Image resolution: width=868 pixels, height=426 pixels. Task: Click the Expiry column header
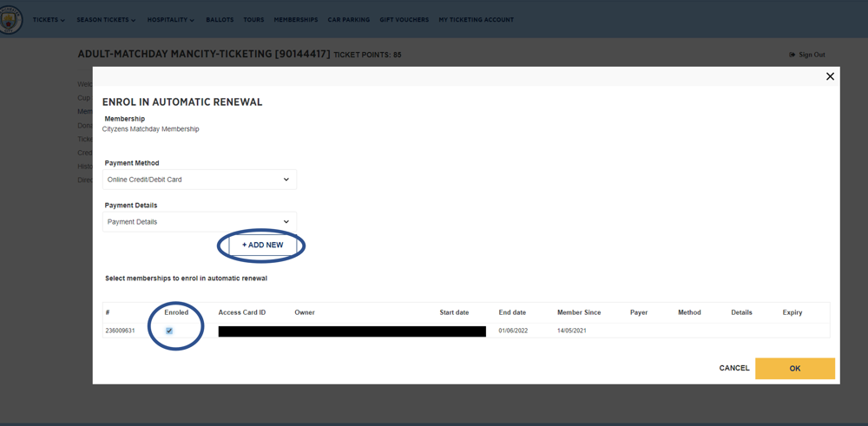coord(792,312)
